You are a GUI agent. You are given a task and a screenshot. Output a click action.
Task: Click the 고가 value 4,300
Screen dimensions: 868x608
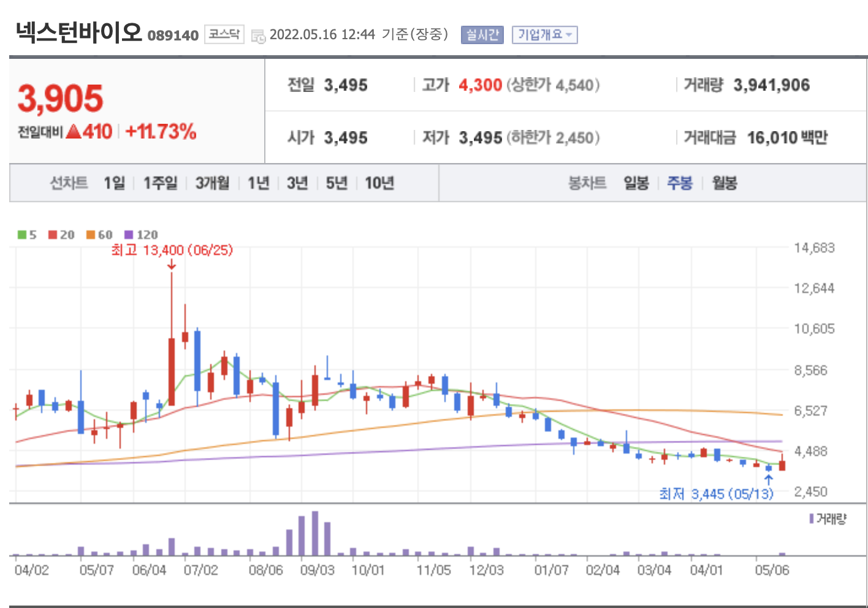click(481, 85)
